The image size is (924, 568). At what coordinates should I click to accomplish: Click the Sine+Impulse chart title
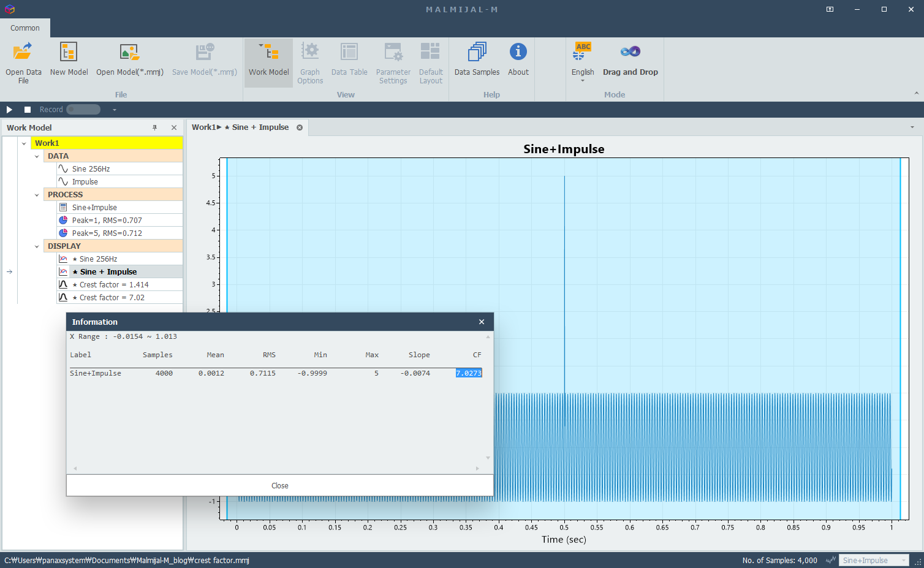coord(564,149)
